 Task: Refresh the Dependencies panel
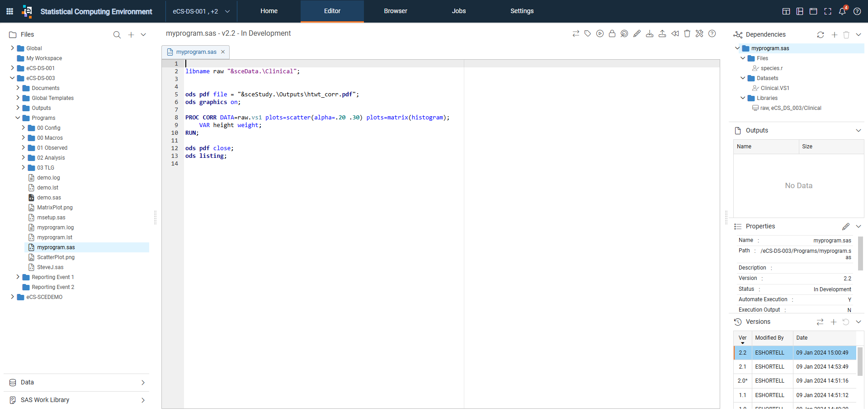(821, 35)
